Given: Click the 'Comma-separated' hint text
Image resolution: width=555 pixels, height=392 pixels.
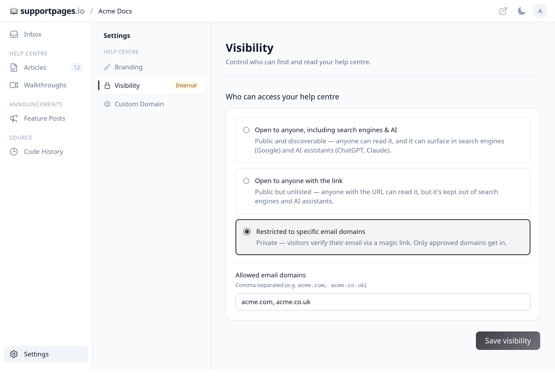Looking at the screenshot, I should point(301,285).
